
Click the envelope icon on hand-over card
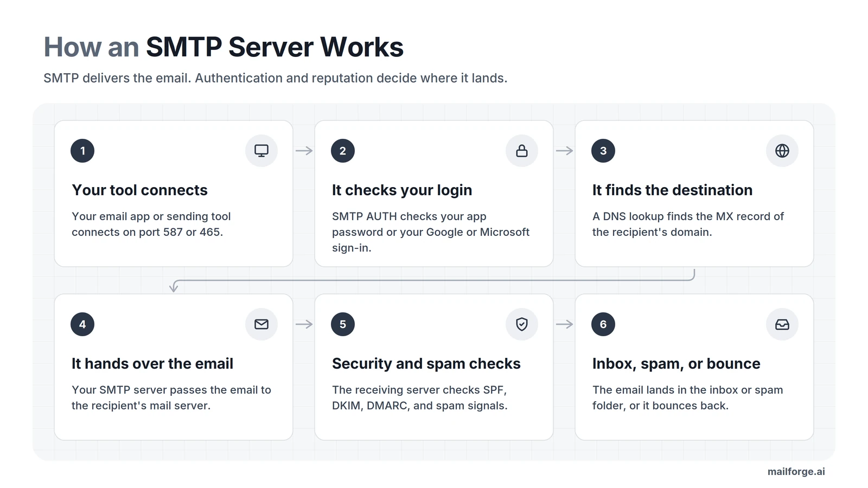point(261,324)
